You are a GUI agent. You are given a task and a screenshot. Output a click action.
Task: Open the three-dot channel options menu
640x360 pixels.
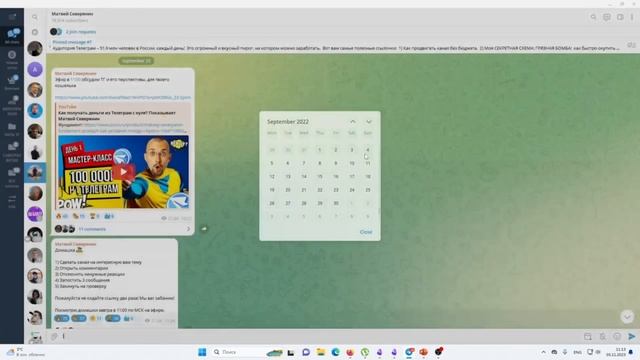pyautogui.click(x=632, y=17)
